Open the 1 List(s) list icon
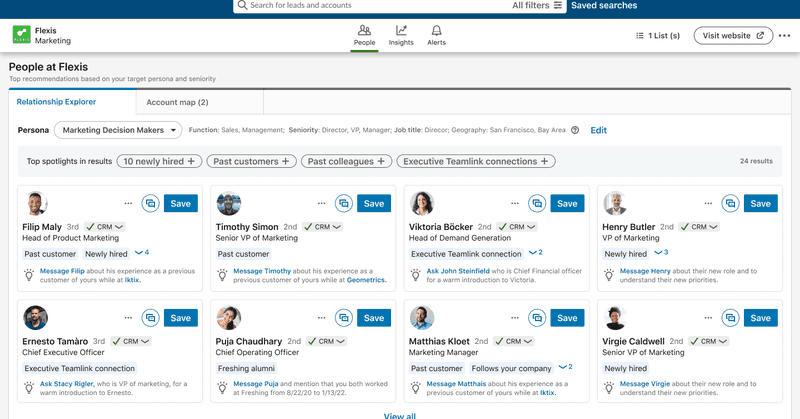The width and height of the screenshot is (800, 419). [x=639, y=36]
